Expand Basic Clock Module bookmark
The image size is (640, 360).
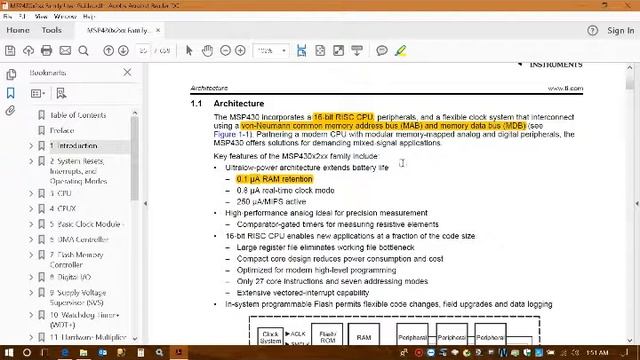[31, 224]
